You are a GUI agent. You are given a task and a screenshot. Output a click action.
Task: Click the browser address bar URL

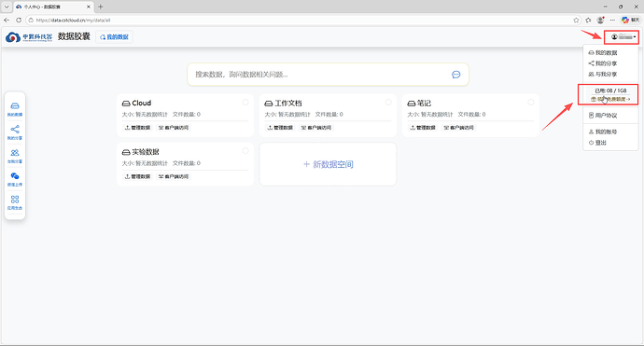click(73, 21)
